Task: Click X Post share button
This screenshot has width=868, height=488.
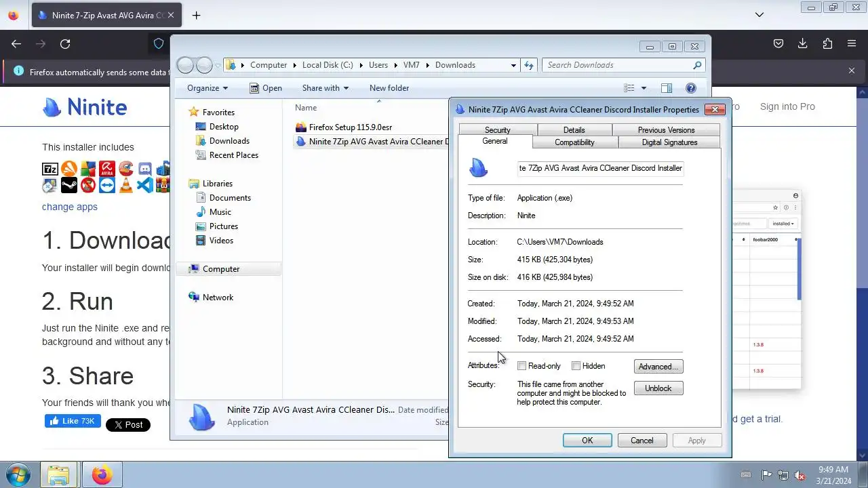Action: [127, 425]
